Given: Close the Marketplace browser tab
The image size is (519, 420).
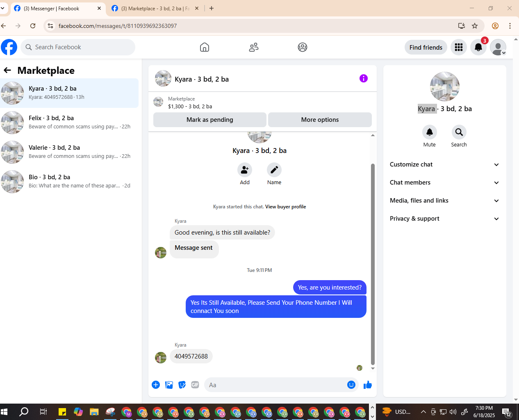Looking at the screenshot, I should tap(197, 8).
